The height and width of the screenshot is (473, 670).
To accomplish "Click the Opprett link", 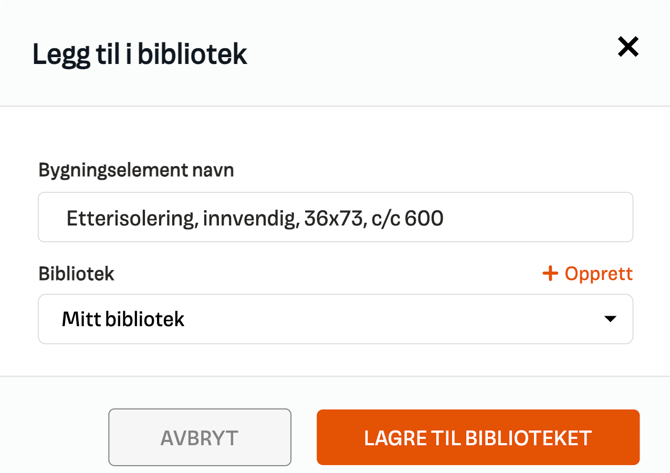I will pyautogui.click(x=598, y=273).
